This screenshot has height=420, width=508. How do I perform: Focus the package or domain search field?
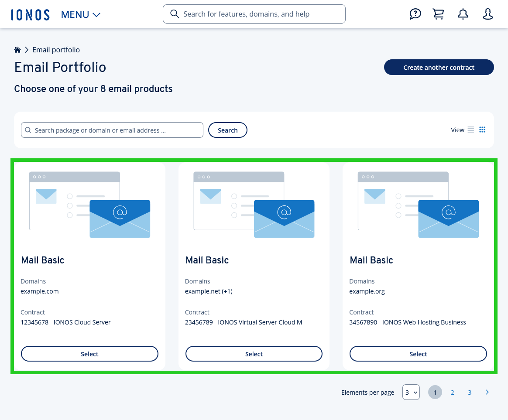click(x=112, y=130)
